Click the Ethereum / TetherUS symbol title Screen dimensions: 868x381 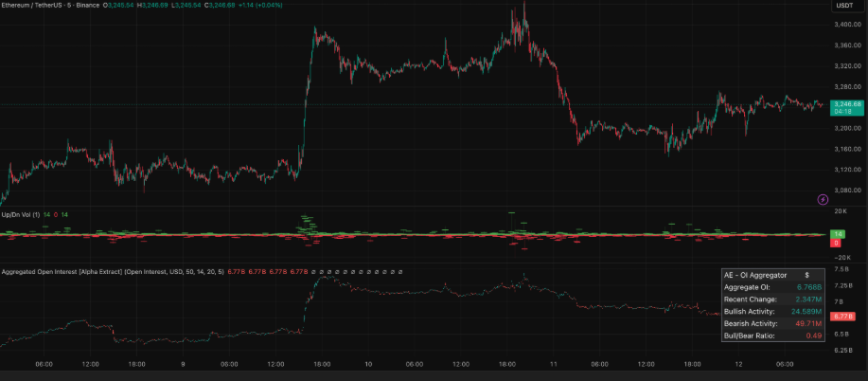tap(54, 5)
